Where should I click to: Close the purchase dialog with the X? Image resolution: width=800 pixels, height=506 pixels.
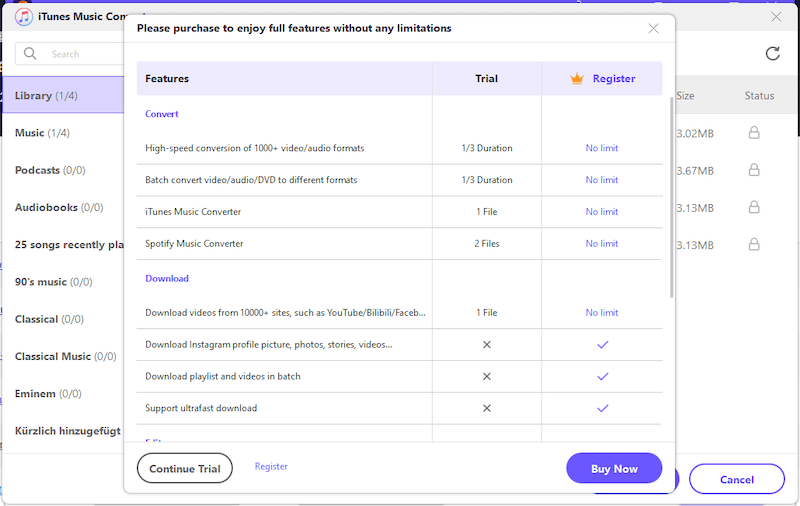[x=654, y=29]
